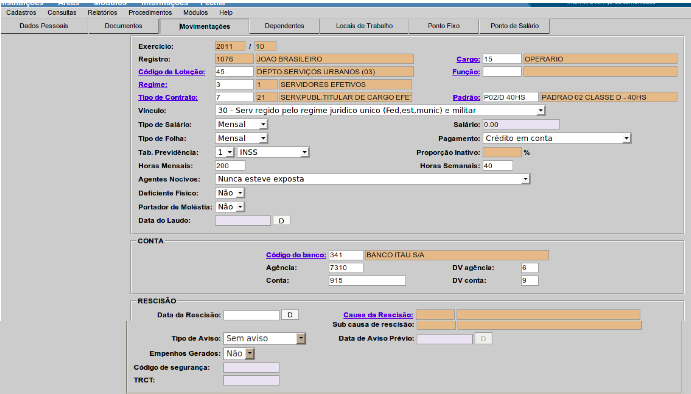Open the Procedimentos menu
The width and height of the screenshot is (691, 394).
pyautogui.click(x=150, y=13)
